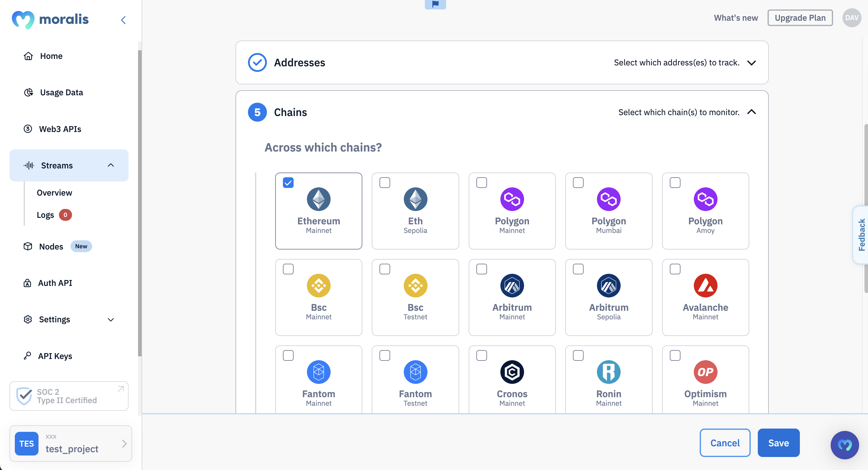Check the Fantom Testnet checkbox
The height and width of the screenshot is (470, 868).
(385, 355)
